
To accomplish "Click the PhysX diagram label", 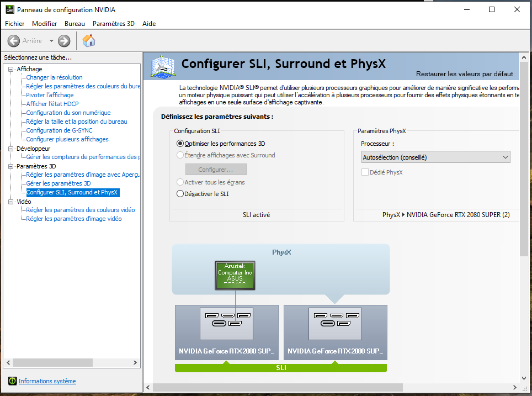I will 281,252.
